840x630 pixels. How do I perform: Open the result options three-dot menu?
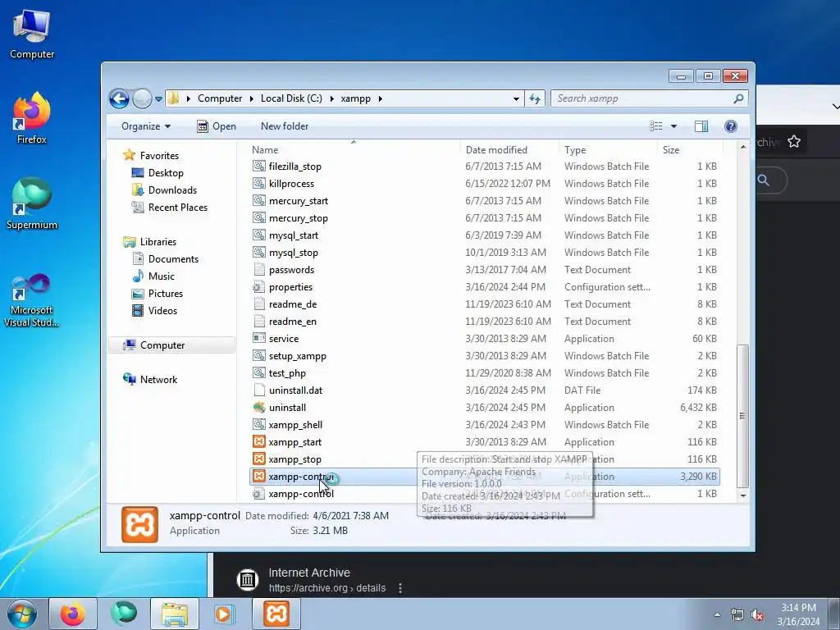(400, 588)
